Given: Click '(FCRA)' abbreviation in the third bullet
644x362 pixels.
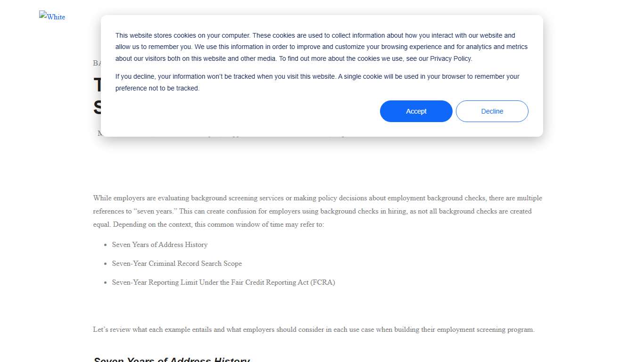Looking at the screenshot, I should 323,282.
